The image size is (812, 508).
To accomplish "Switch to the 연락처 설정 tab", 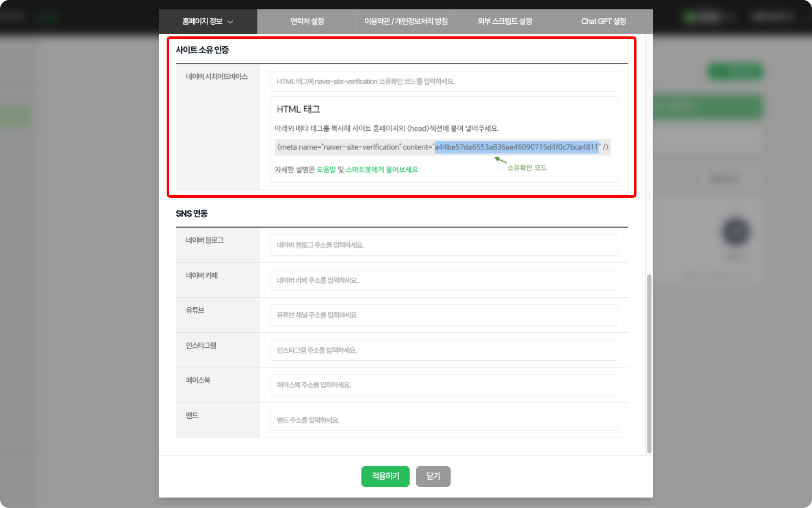I will pos(307,21).
